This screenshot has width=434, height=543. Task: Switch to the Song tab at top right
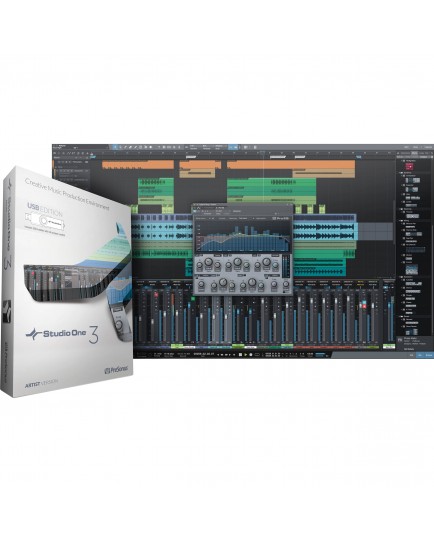(416, 147)
